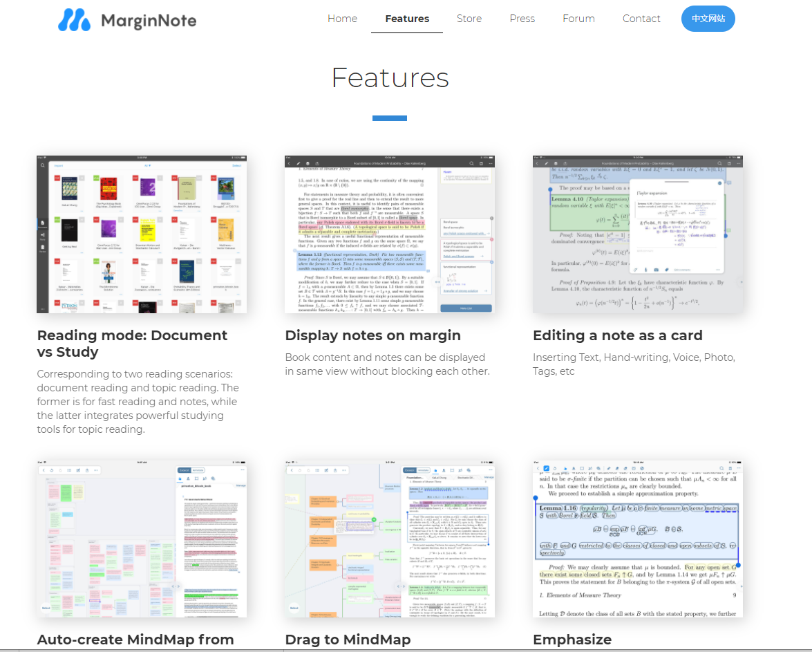
Task: Click the 'Book content and notes can be displayed' text
Action: coord(388,364)
